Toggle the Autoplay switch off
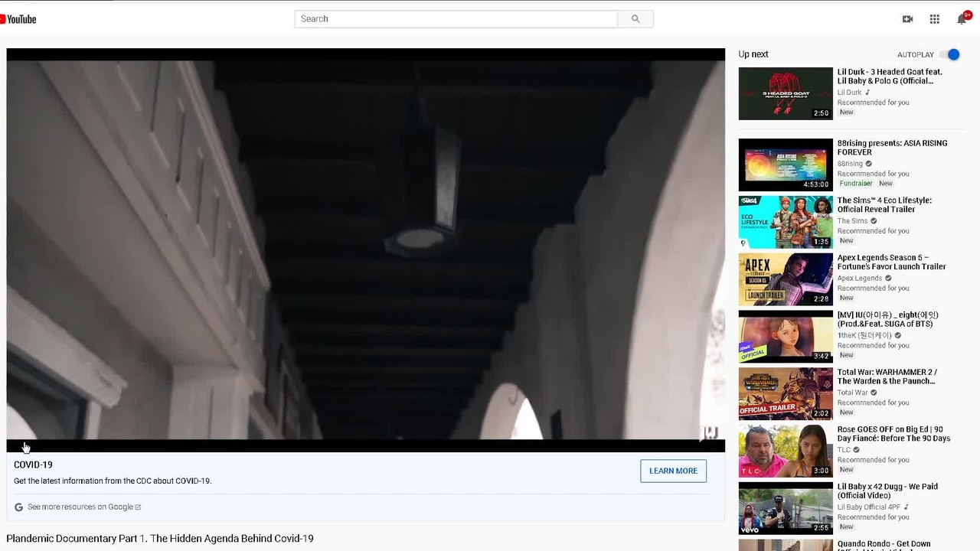 [x=950, y=54]
